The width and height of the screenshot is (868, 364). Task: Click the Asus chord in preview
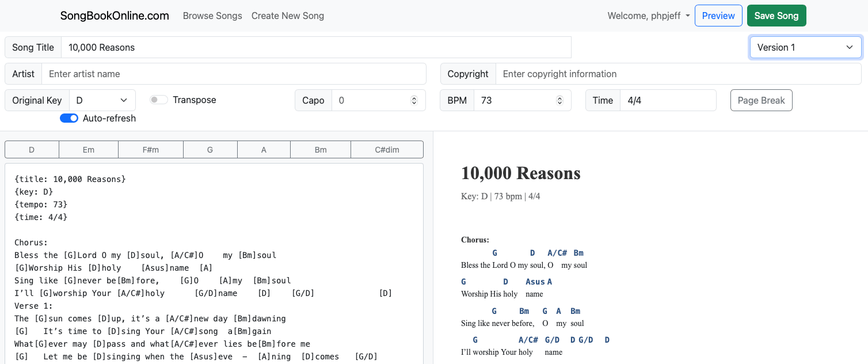(x=535, y=282)
